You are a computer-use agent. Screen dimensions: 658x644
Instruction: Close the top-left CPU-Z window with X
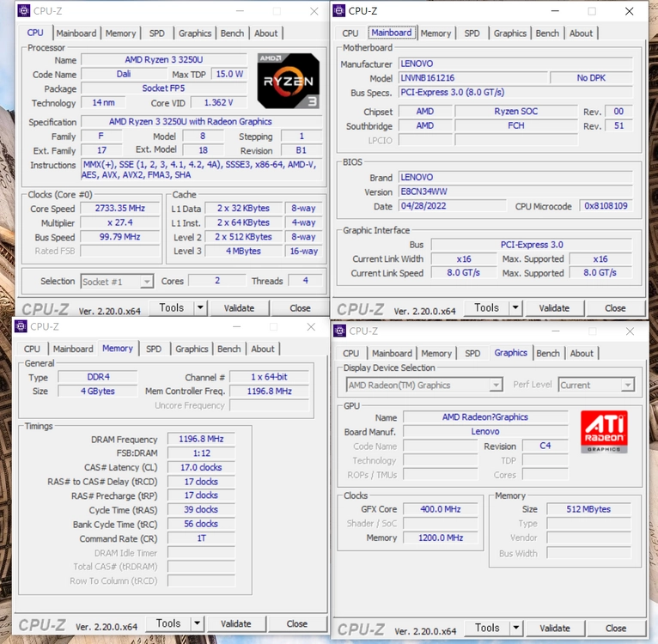coord(314,11)
